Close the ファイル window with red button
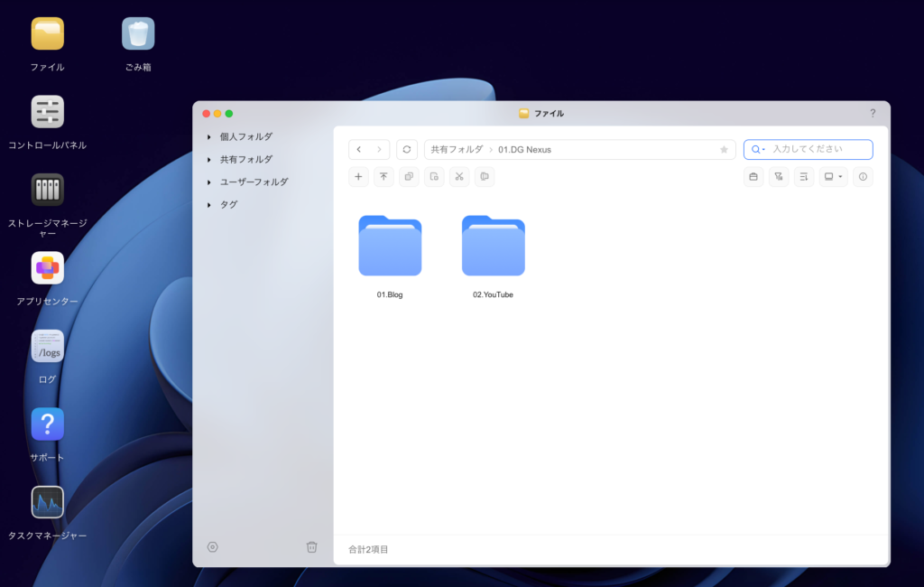This screenshot has height=587, width=924. 207,113
